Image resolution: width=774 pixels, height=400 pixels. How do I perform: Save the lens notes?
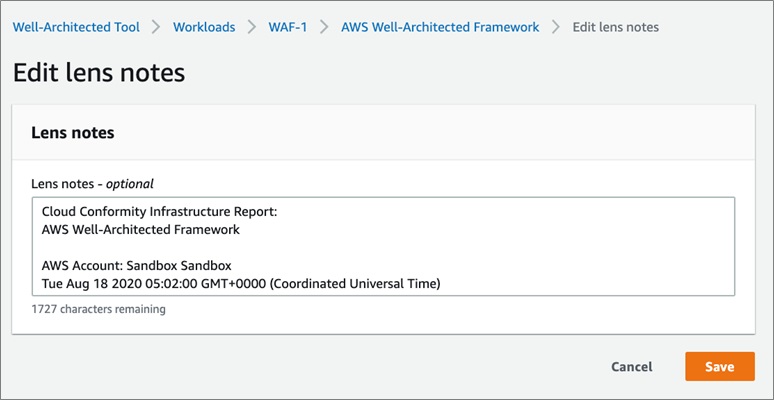click(x=719, y=366)
